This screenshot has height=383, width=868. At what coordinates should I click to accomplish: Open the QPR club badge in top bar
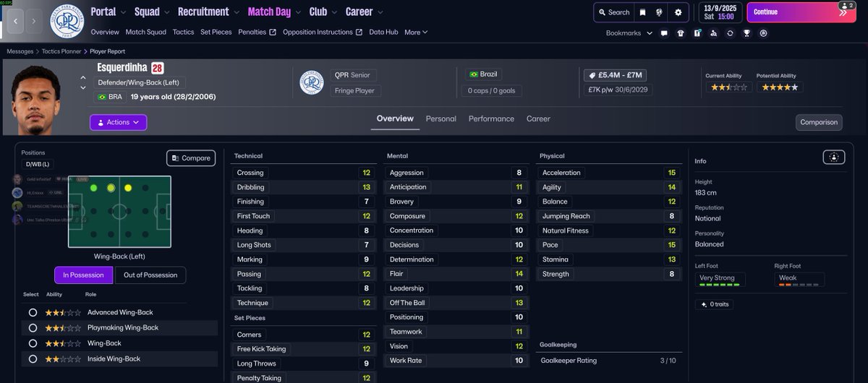coord(67,21)
